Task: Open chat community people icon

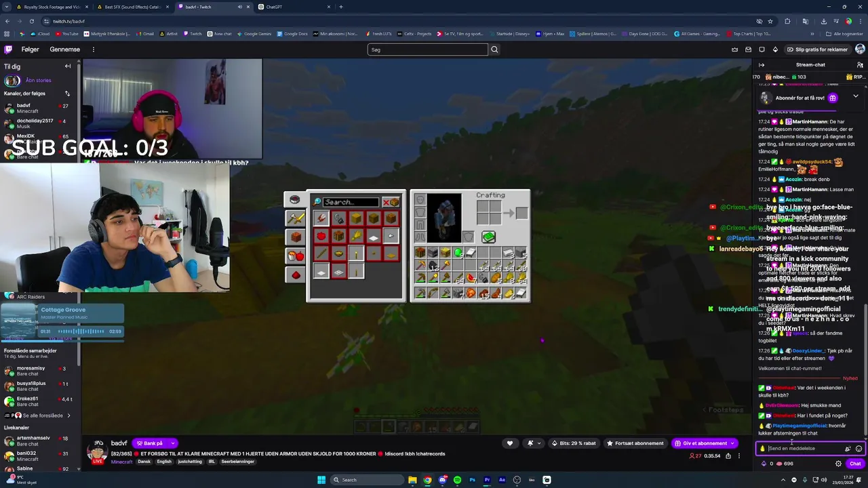Action: 860,65
